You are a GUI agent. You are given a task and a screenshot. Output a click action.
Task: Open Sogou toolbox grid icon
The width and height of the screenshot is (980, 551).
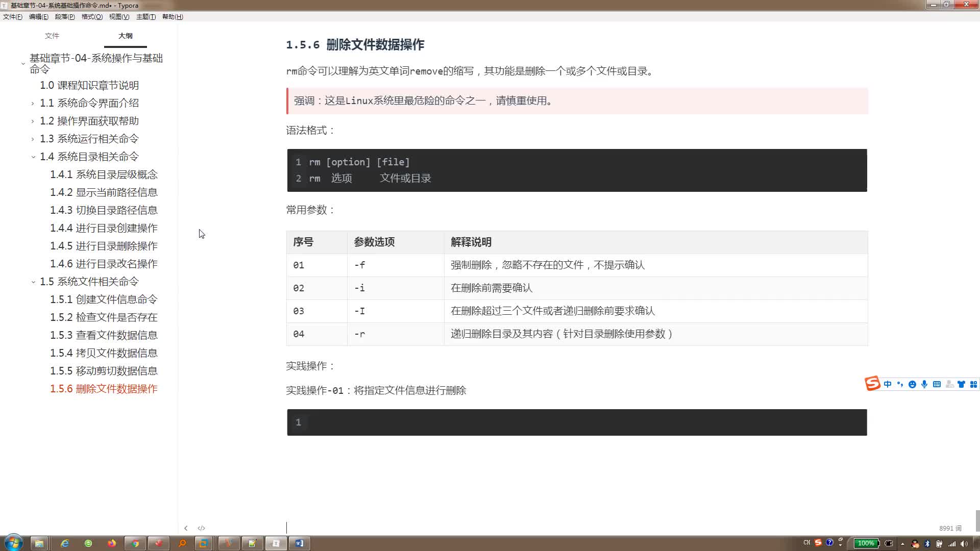pyautogui.click(x=973, y=384)
